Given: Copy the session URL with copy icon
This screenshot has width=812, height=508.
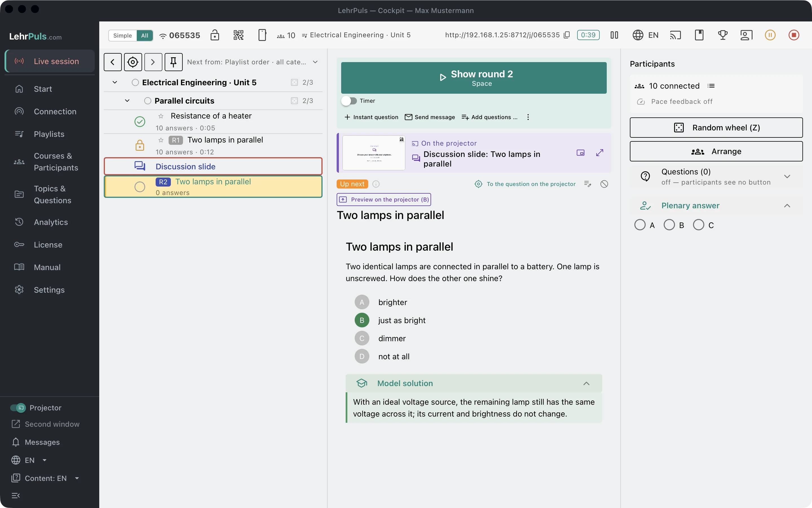Looking at the screenshot, I should [567, 35].
